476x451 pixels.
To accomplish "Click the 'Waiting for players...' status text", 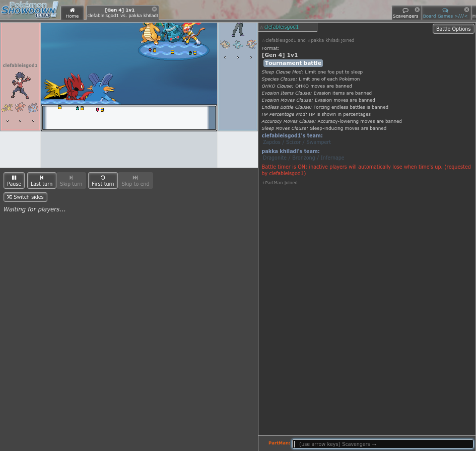I will click(35, 209).
